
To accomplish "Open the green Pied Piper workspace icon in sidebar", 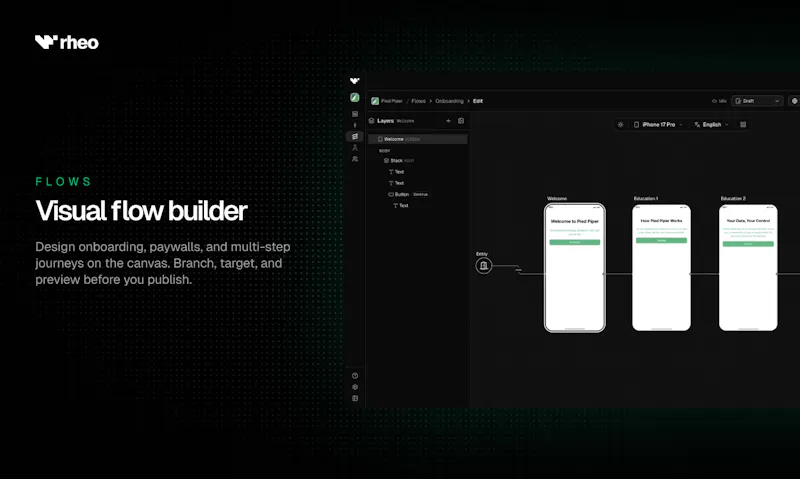I will click(355, 97).
